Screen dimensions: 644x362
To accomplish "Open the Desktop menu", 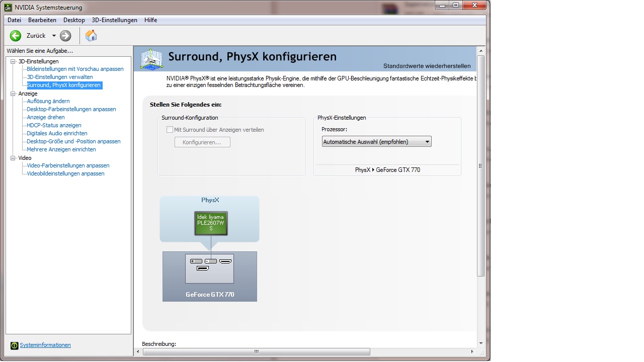I will [x=74, y=20].
